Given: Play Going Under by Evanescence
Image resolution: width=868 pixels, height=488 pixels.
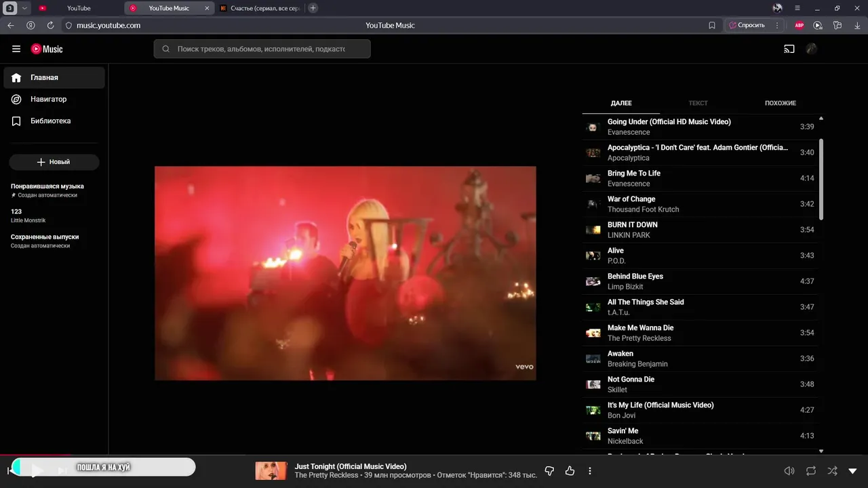Looking at the screenshot, I should click(x=701, y=127).
